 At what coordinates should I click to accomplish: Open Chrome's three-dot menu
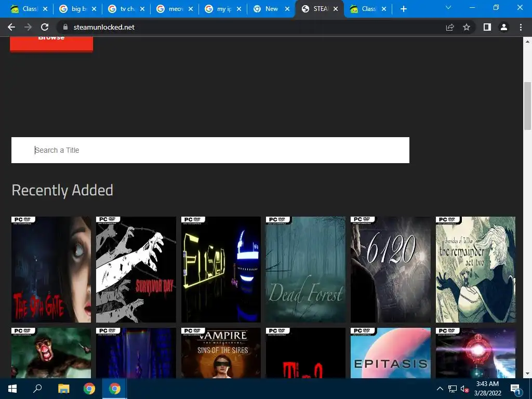click(x=521, y=27)
